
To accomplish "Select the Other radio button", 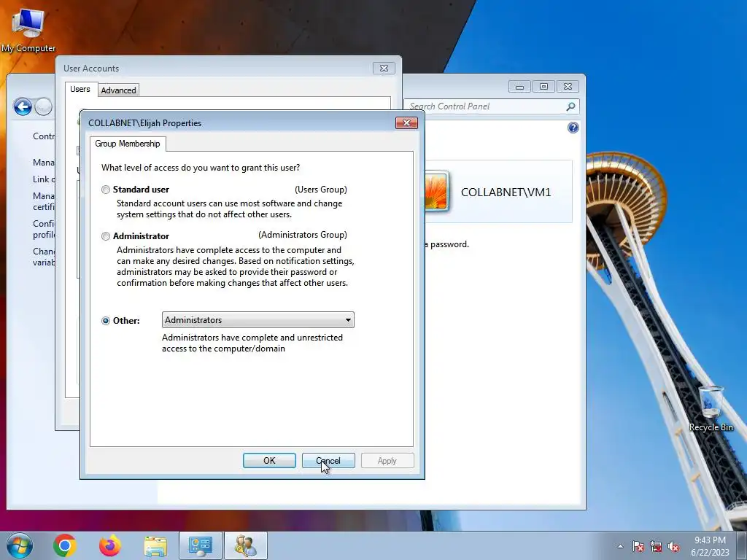I will point(106,321).
